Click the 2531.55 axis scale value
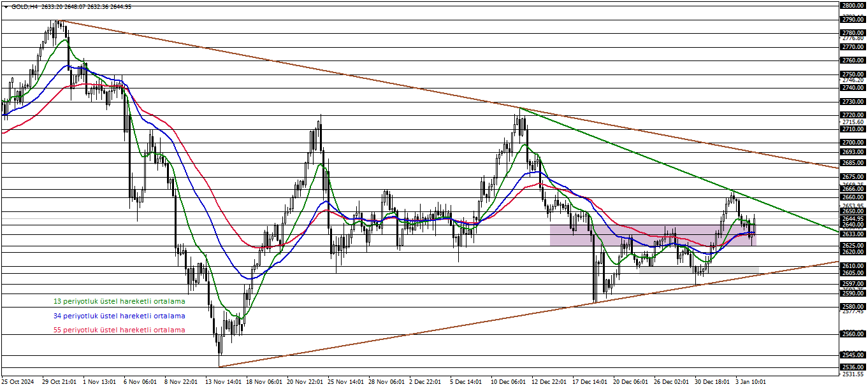Image resolution: width=868 pixels, height=389 pixels. pos(853,374)
